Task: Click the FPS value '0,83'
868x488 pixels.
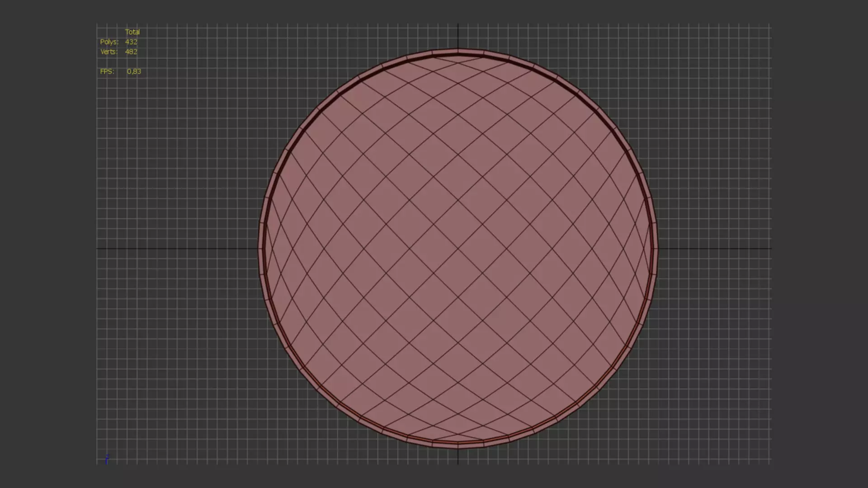Action: 134,71
